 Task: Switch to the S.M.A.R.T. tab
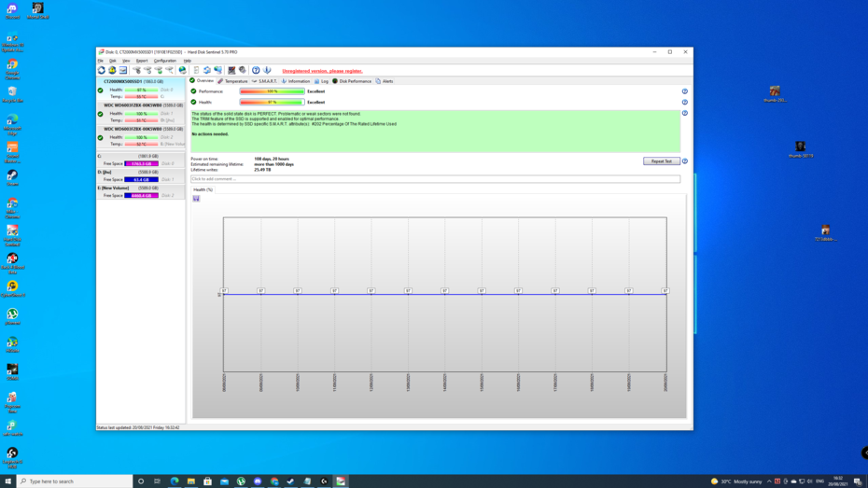click(x=265, y=81)
